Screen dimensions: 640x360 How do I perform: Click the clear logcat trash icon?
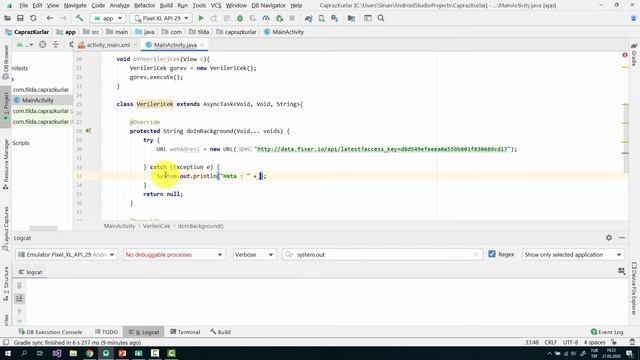coord(19,286)
